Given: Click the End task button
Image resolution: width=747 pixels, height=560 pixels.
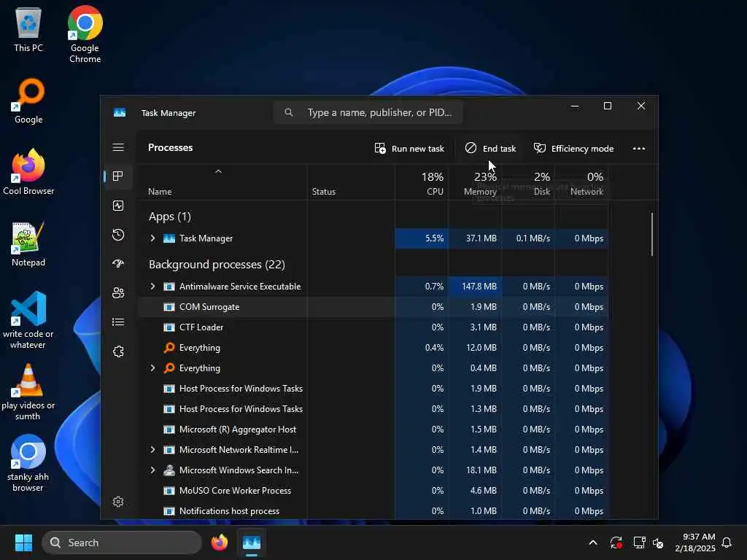Looking at the screenshot, I should [x=490, y=148].
